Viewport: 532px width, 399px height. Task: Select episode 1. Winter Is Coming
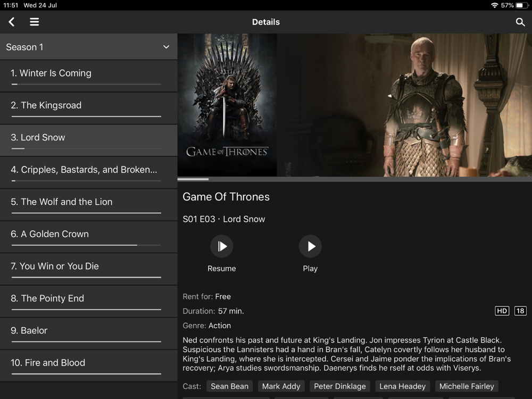pyautogui.click(x=88, y=76)
